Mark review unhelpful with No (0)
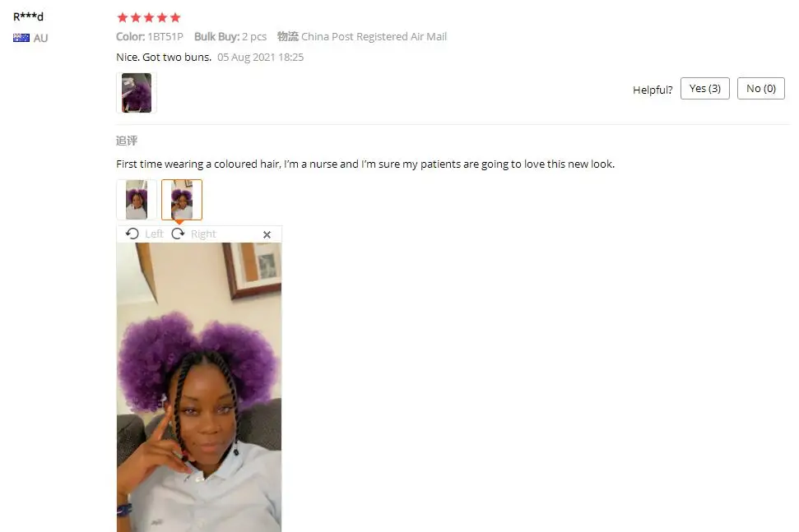This screenshot has height=532, width=799. point(761,89)
